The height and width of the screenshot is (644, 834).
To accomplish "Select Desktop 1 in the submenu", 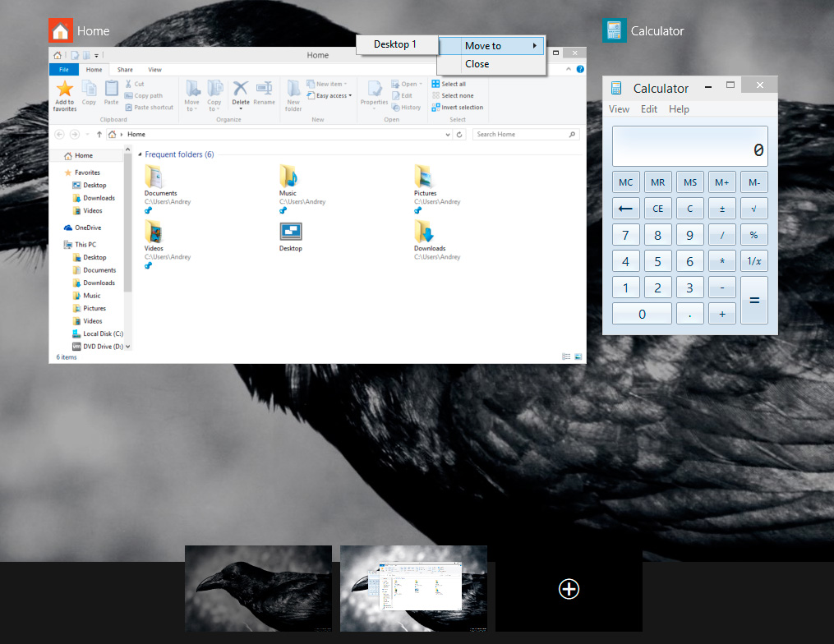I will 395,44.
